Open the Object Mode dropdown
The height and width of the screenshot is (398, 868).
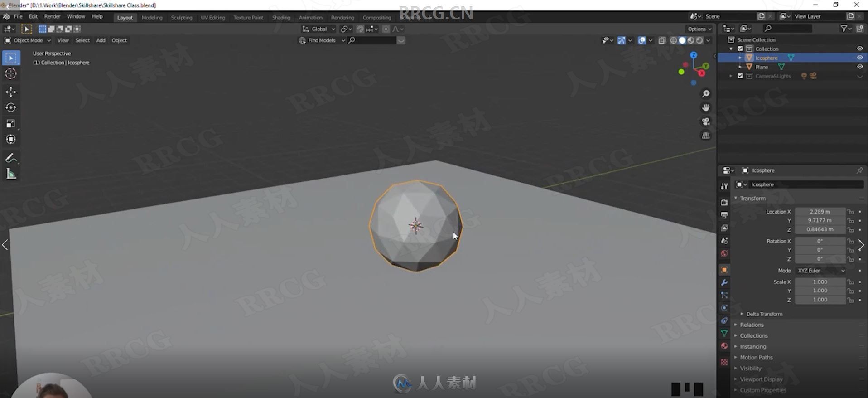click(28, 40)
